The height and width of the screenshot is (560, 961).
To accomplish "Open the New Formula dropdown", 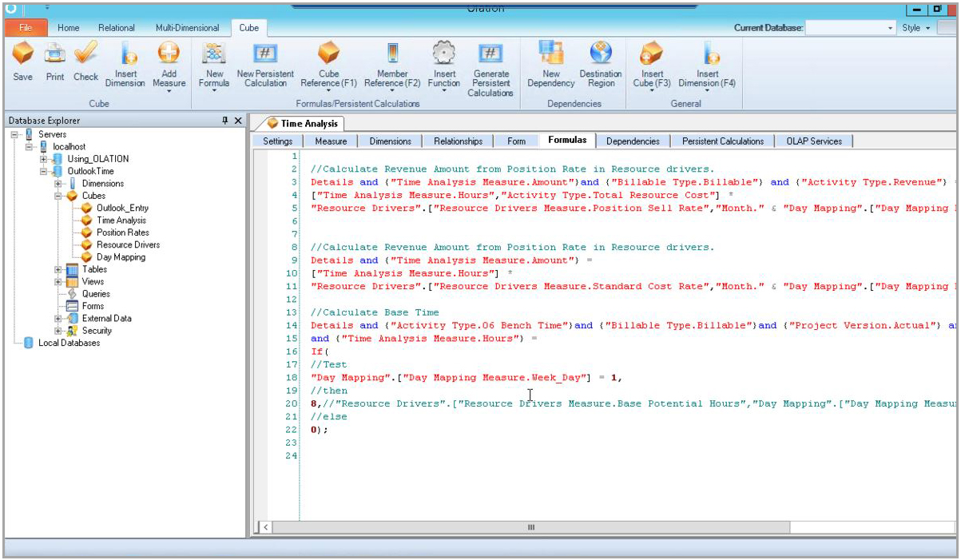I will (214, 90).
